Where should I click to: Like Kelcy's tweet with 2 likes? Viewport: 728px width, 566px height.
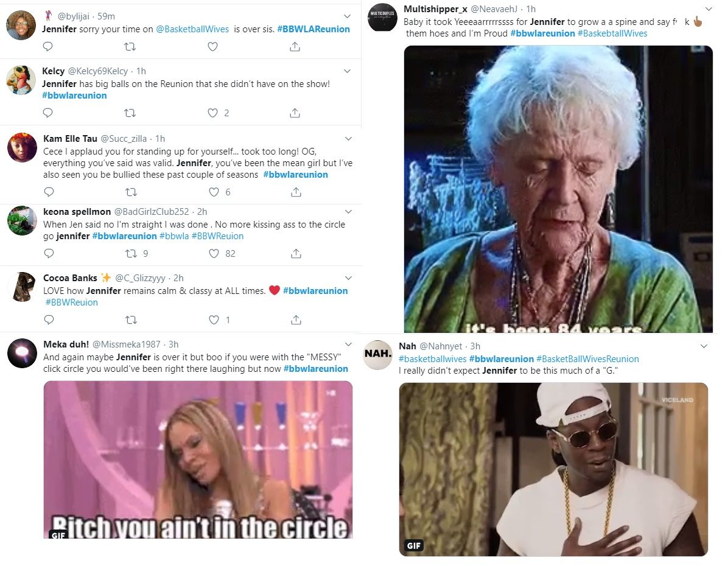(x=212, y=113)
